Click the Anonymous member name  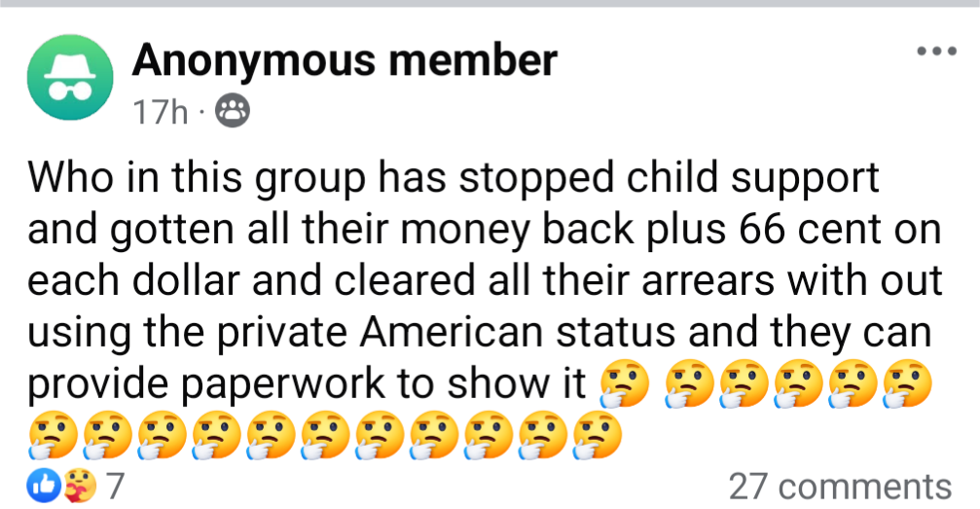pyautogui.click(x=345, y=60)
